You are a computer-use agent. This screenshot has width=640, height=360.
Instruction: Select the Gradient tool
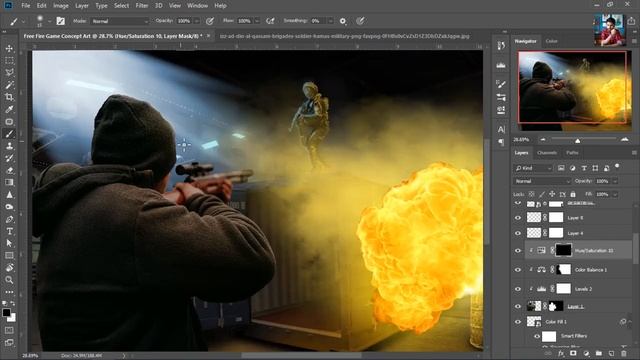tap(9, 182)
